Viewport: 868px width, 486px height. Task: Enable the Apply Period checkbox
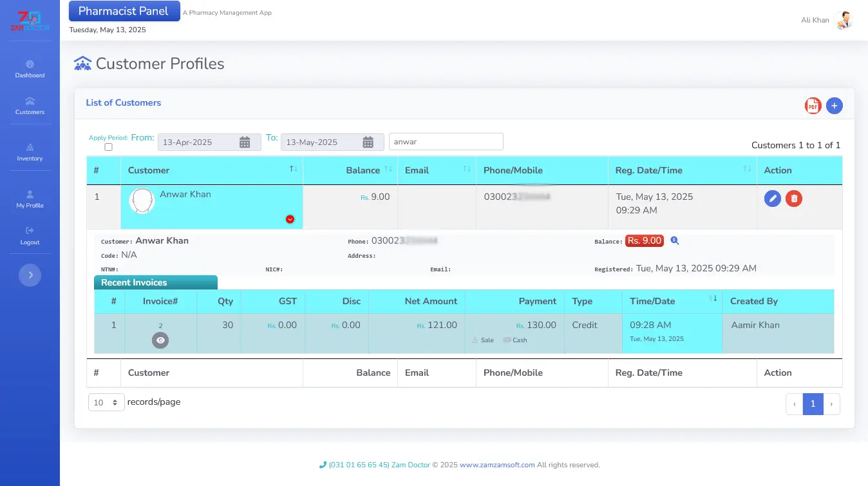[108, 147]
